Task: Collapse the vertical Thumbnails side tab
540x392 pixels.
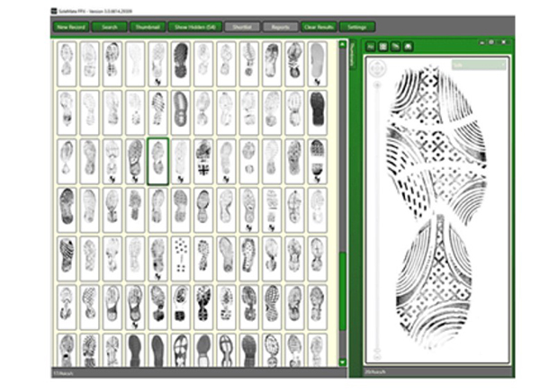Action: [x=353, y=54]
